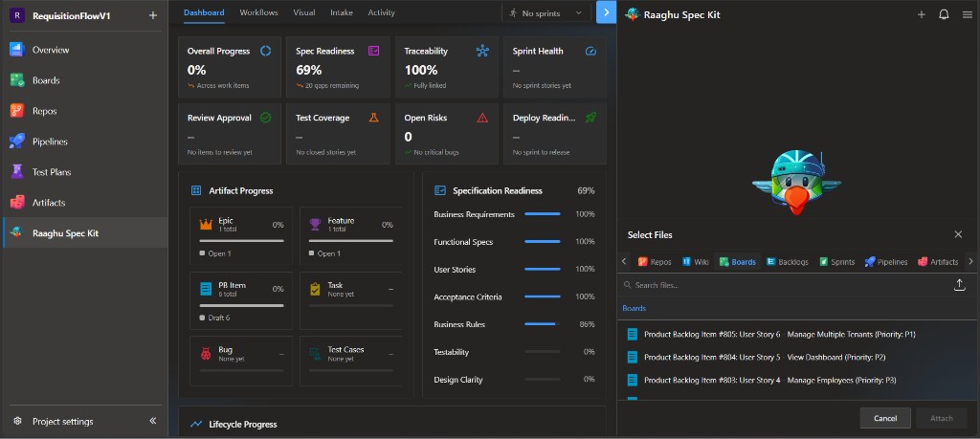Viewport: 980px width, 439px height.
Task: Click the Search files input field
Action: (x=785, y=285)
